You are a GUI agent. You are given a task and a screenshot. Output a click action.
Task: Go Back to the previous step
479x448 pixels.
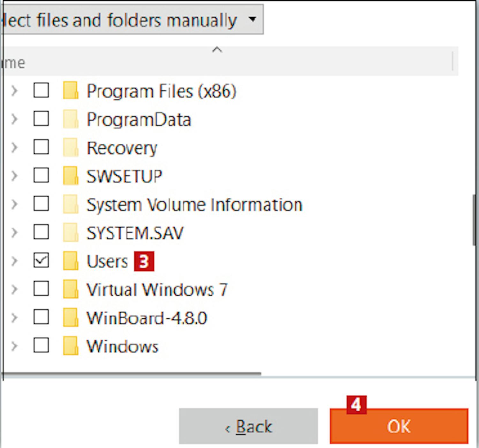pos(248,426)
